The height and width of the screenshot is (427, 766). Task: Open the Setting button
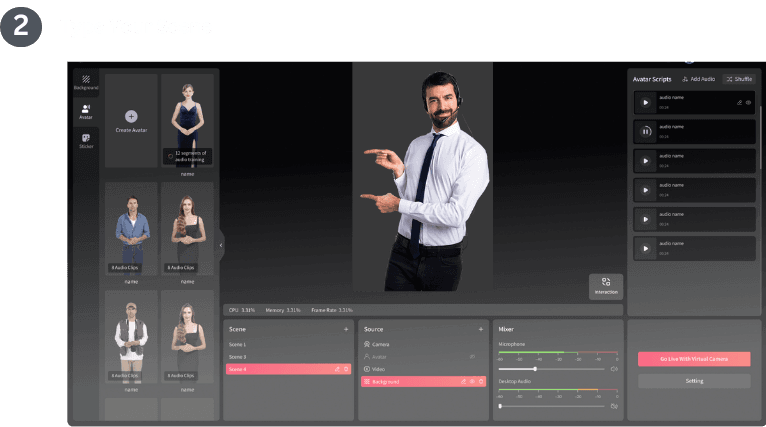693,381
